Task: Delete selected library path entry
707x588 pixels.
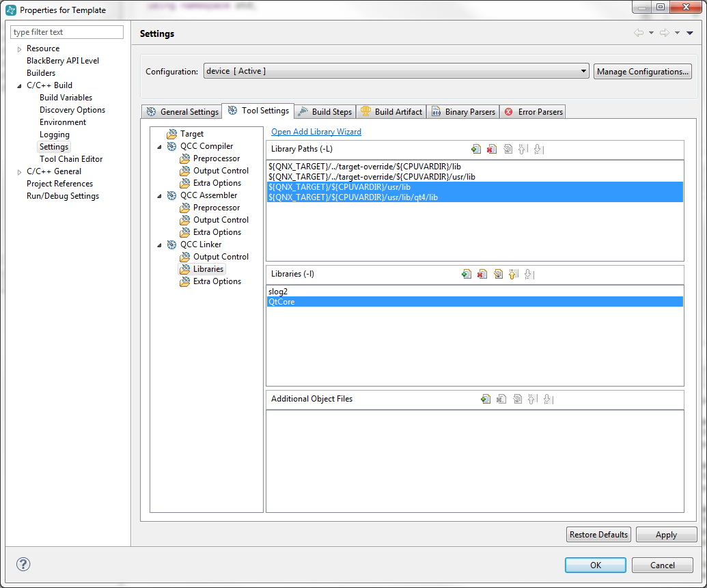Action: 491,150
